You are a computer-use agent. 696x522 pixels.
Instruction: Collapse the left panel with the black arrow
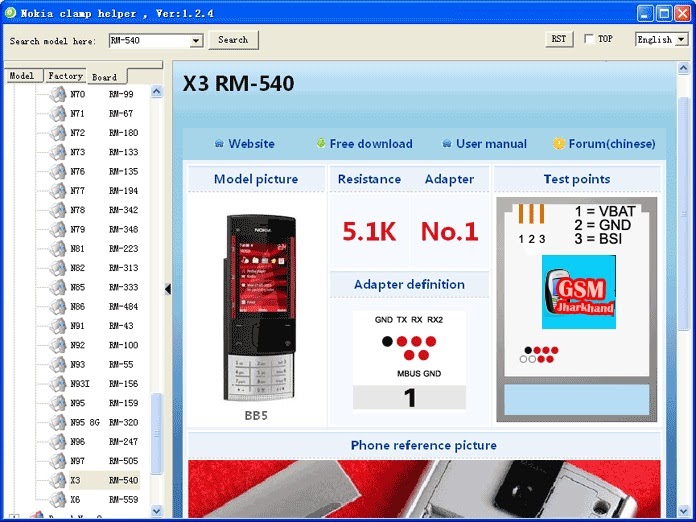[168, 289]
